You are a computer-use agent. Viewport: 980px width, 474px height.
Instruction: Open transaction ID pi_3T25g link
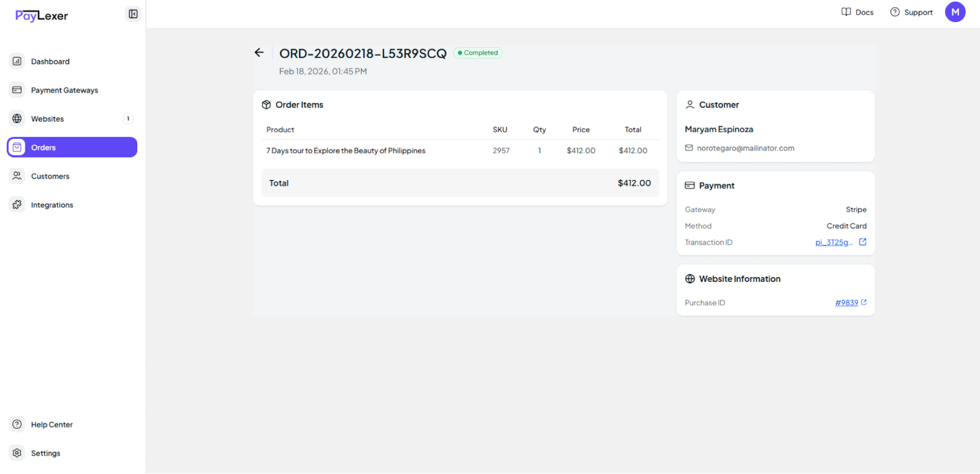click(834, 242)
